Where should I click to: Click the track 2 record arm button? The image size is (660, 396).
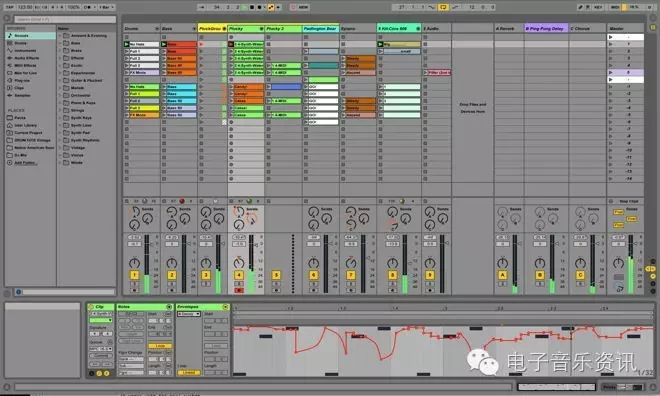(x=171, y=290)
